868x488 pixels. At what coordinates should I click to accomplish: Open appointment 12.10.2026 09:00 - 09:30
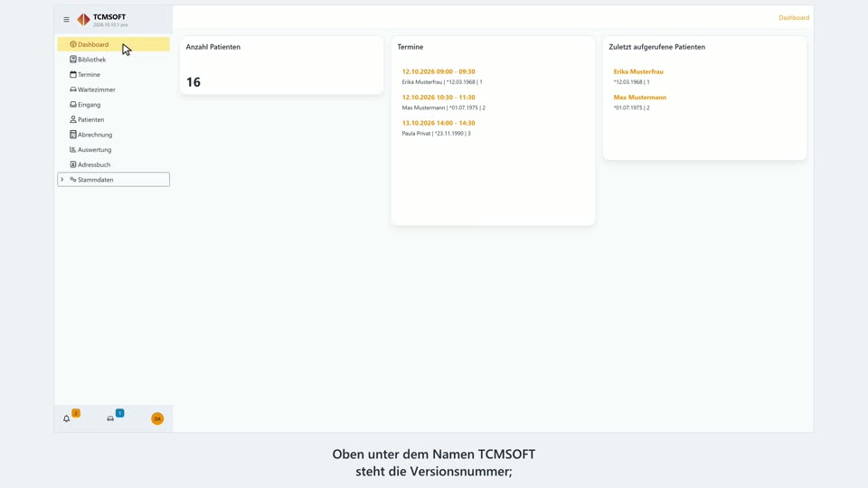click(439, 71)
